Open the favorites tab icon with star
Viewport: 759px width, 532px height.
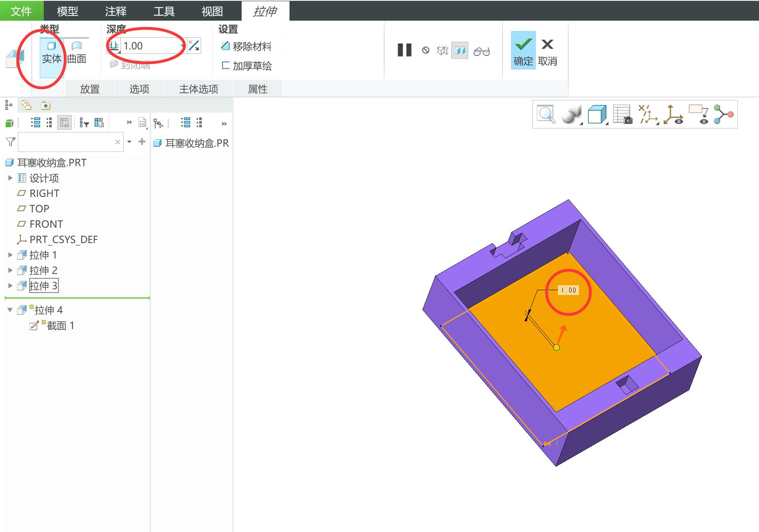tap(45, 105)
